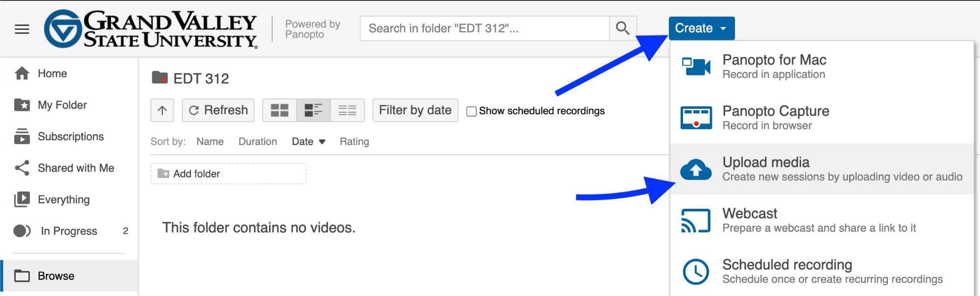Switch to compact list view

[347, 110]
